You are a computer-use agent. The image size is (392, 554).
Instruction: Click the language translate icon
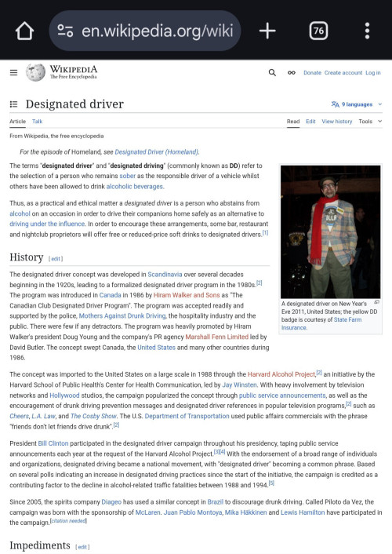[x=335, y=104]
